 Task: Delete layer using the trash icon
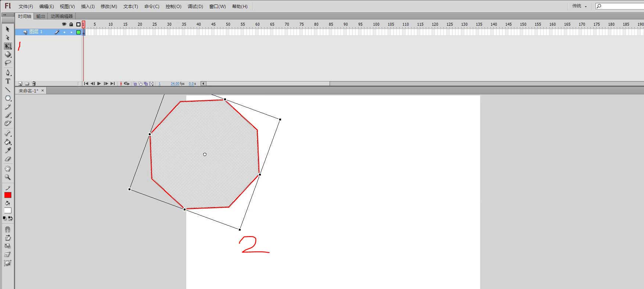pyautogui.click(x=34, y=84)
